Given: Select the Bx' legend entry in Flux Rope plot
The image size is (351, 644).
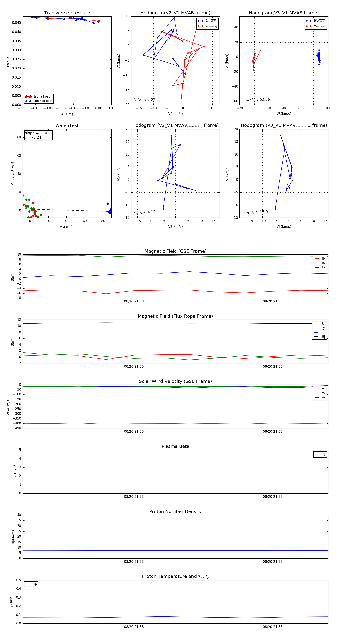Looking at the screenshot, I should pyautogui.click(x=320, y=324).
